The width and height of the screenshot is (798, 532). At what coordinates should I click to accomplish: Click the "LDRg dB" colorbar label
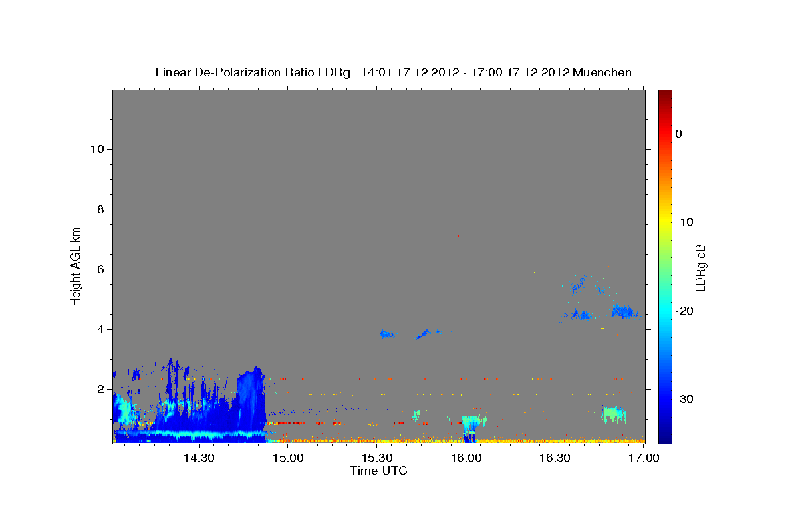(700, 267)
